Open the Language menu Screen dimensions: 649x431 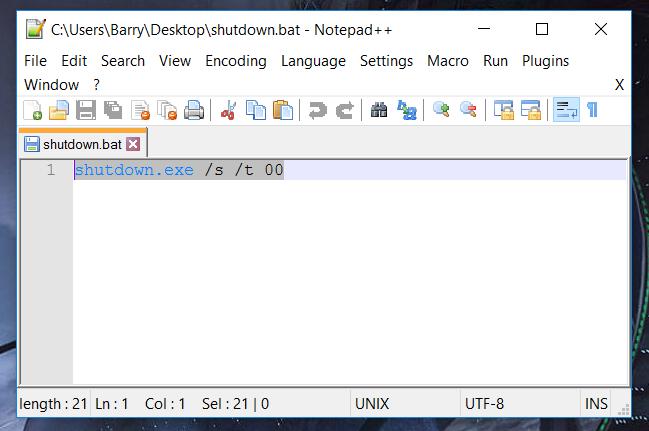[x=313, y=61]
